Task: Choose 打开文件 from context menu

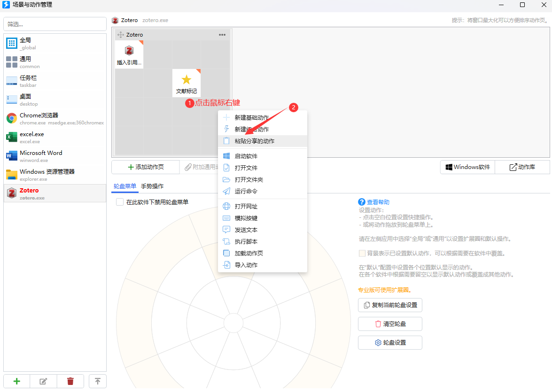Action: (x=263, y=168)
